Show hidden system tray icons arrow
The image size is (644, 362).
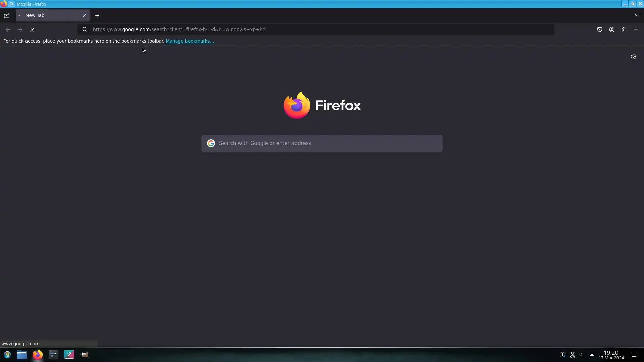pos(592,355)
